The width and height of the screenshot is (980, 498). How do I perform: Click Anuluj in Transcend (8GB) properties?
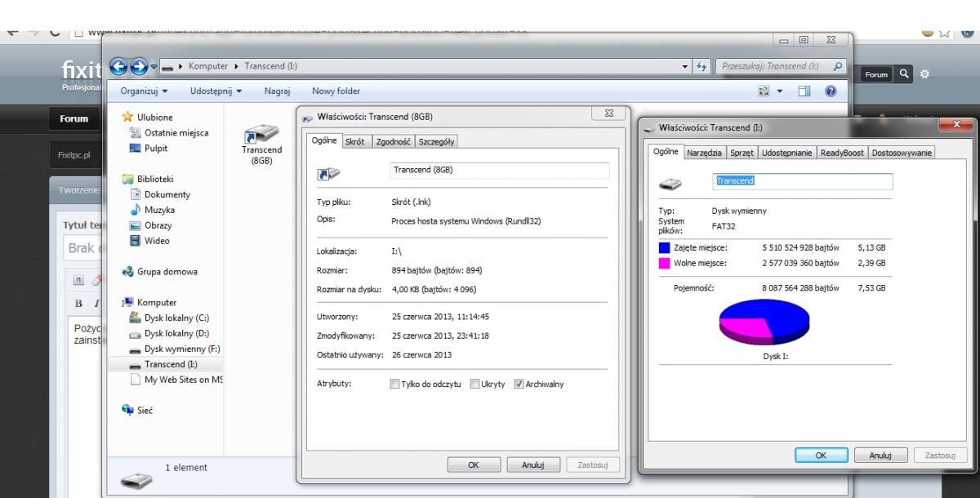click(532, 465)
